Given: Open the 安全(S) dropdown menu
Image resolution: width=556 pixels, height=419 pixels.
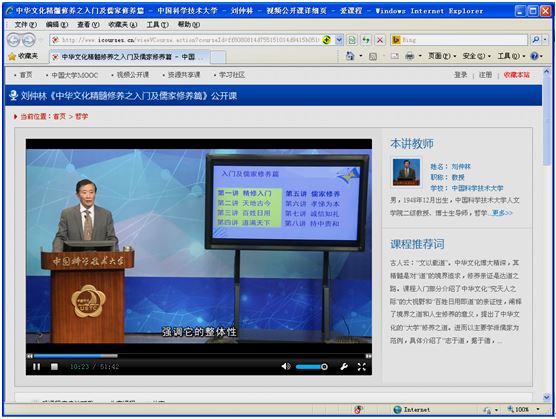Looking at the screenshot, I should pyautogui.click(x=477, y=56).
